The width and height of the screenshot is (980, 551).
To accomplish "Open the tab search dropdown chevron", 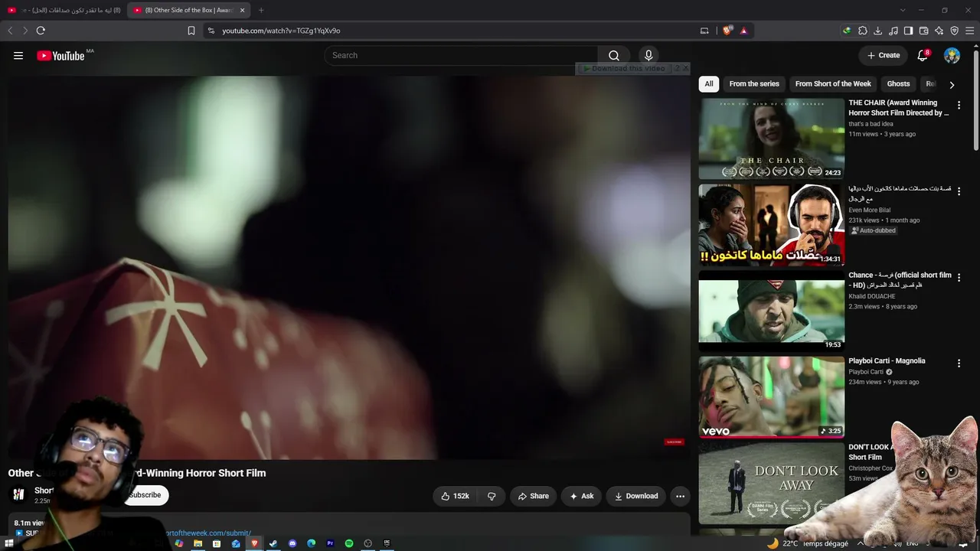I will click(903, 10).
